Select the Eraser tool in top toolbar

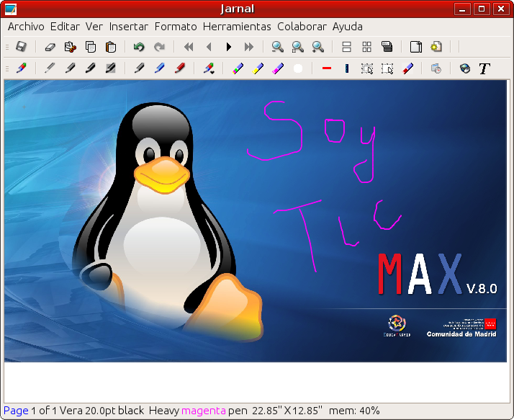pos(50,47)
